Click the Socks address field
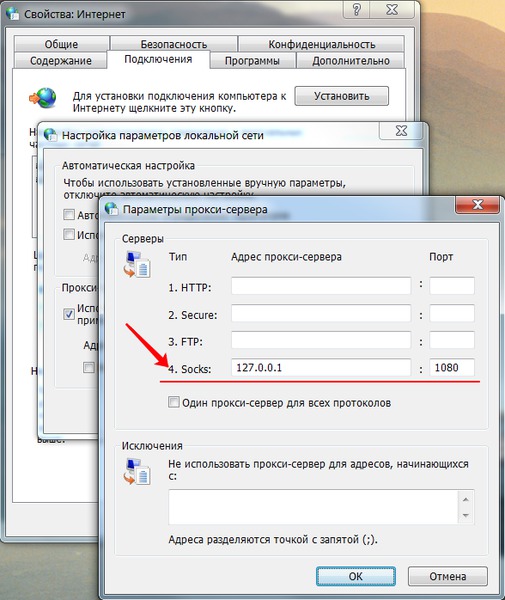The image size is (505, 600). (x=321, y=367)
